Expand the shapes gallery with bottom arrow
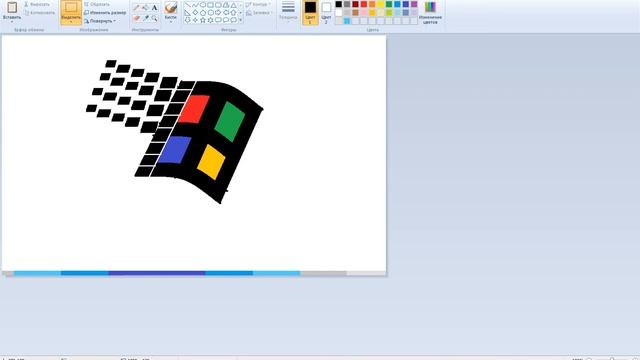The height and width of the screenshot is (360, 640). click(x=240, y=20)
